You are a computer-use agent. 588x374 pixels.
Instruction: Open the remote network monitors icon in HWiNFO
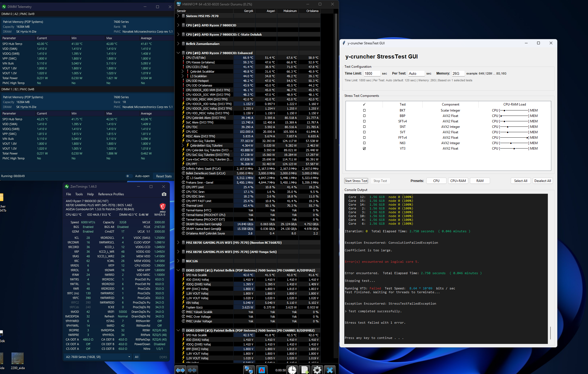249,370
